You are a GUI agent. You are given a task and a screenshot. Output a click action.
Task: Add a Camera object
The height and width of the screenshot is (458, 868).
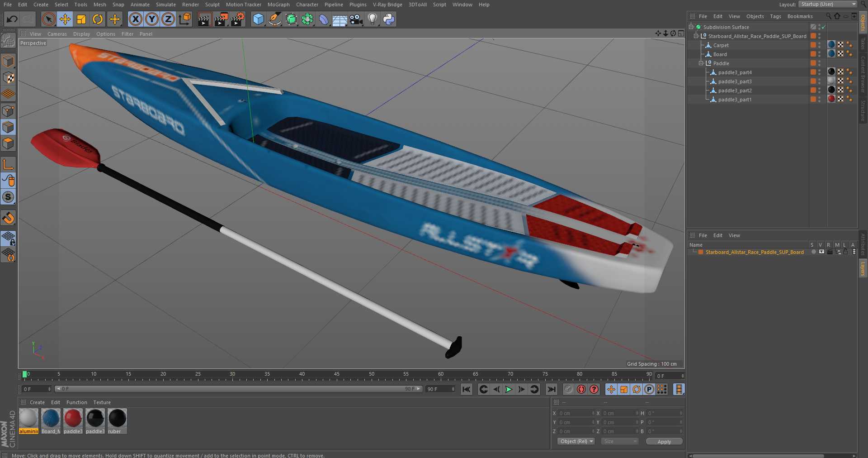tap(356, 19)
